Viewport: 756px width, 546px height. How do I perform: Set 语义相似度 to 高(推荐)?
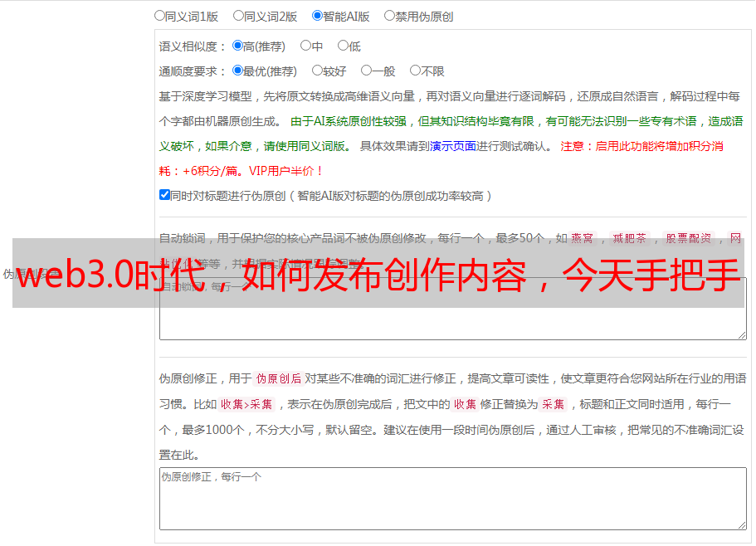(x=237, y=46)
